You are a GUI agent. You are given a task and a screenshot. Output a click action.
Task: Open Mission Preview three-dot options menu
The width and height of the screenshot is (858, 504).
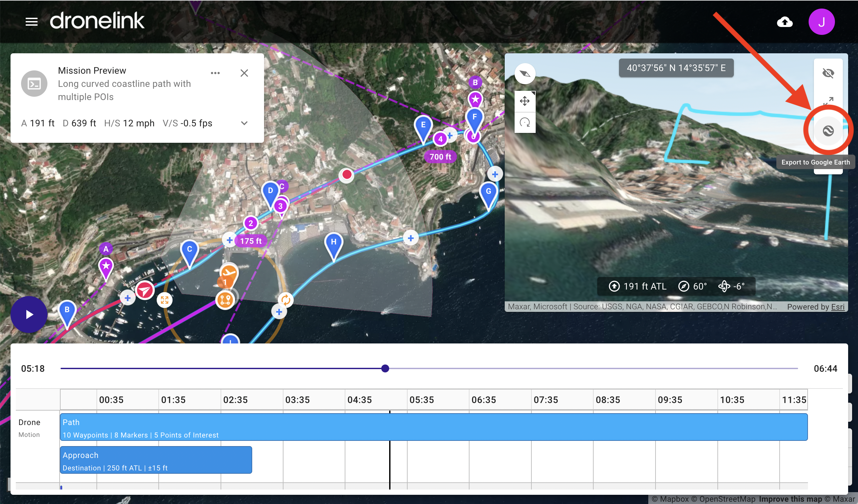click(215, 73)
